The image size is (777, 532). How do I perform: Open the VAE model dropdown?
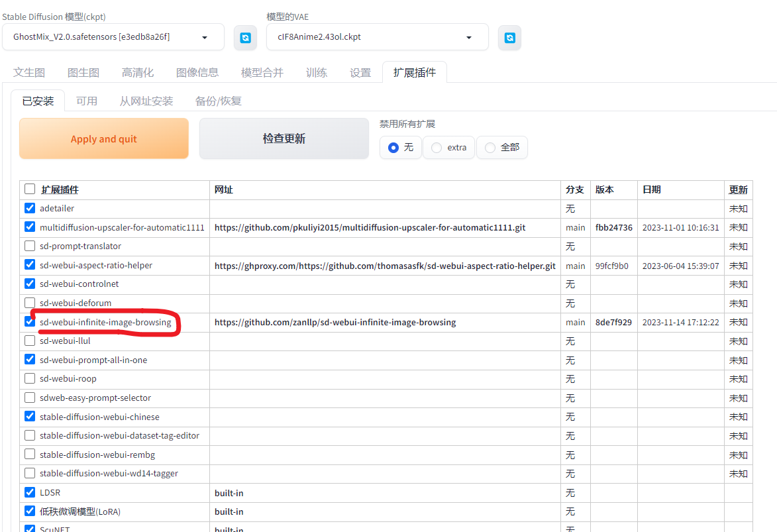pos(377,37)
